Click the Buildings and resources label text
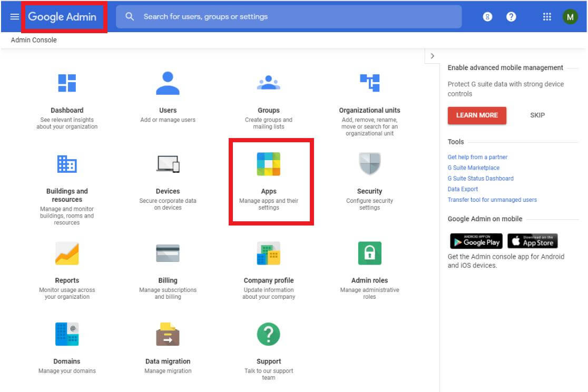Screen dimensions: 588x392 67,195
